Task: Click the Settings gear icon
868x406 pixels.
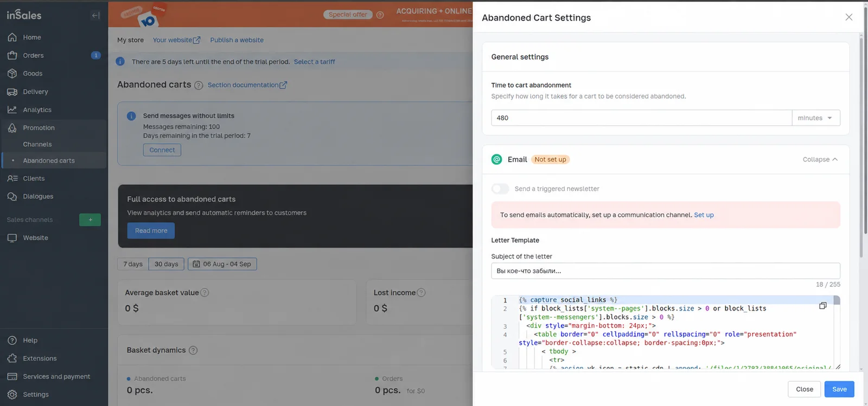Action: pyautogui.click(x=12, y=395)
